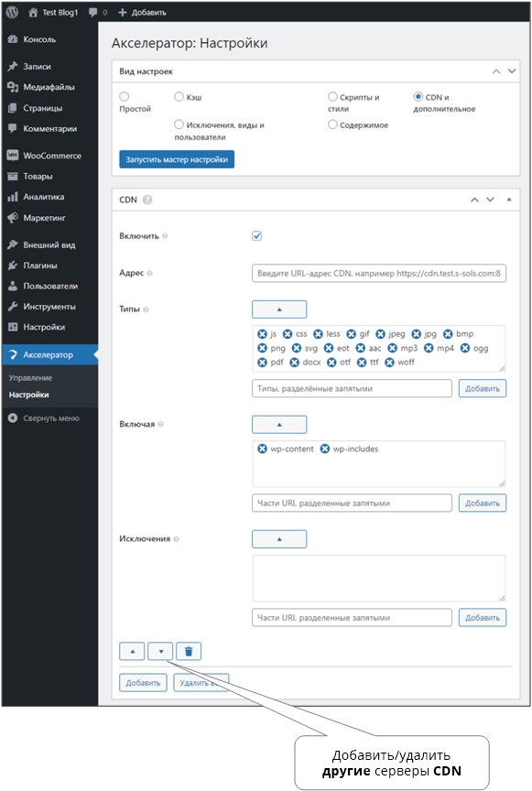Image resolution: width=532 pixels, height=791 pixels.
Task: Click the help icon next to CDN
Action: click(147, 200)
